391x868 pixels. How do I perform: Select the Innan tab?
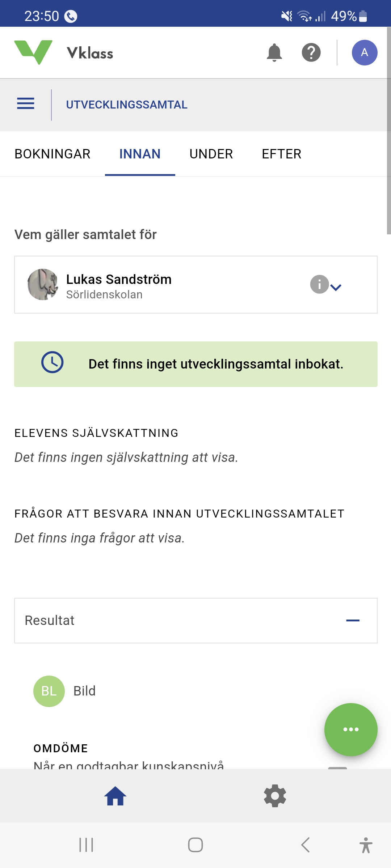tap(140, 154)
